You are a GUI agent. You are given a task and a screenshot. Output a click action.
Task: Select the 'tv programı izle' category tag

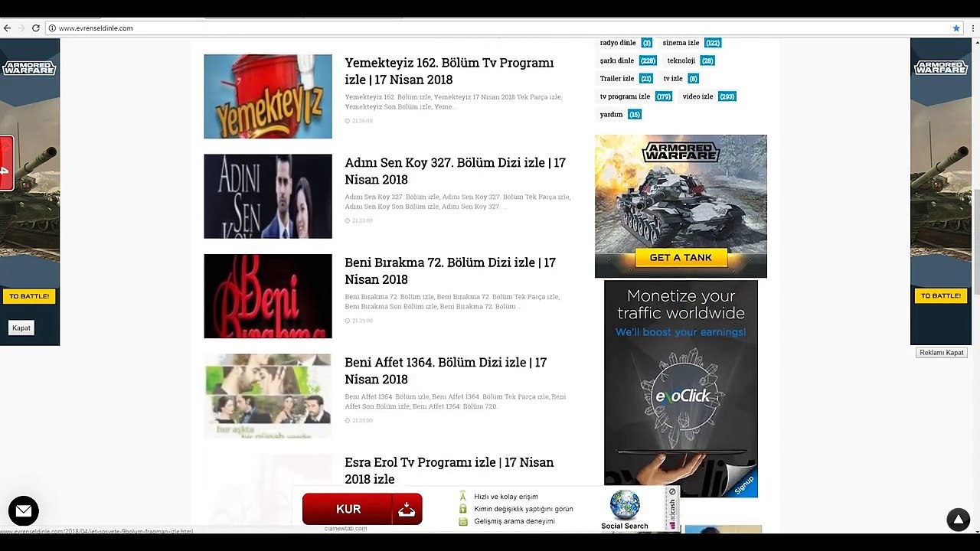(625, 96)
